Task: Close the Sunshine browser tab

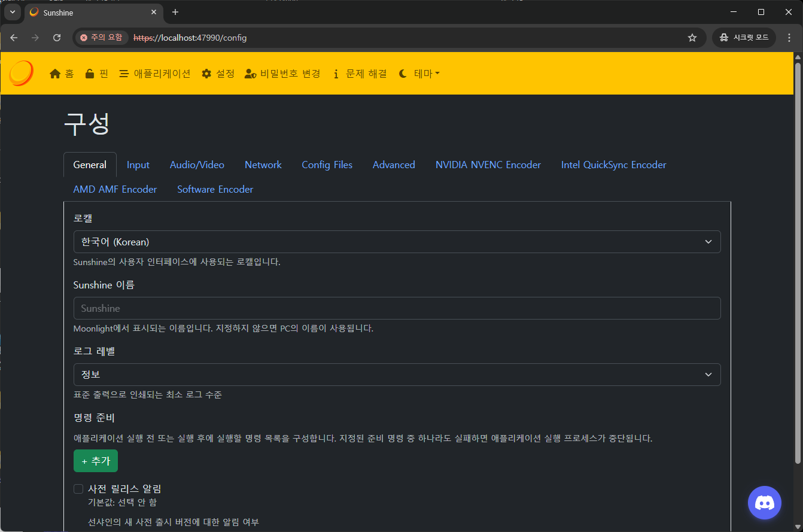Action: pyautogui.click(x=154, y=12)
